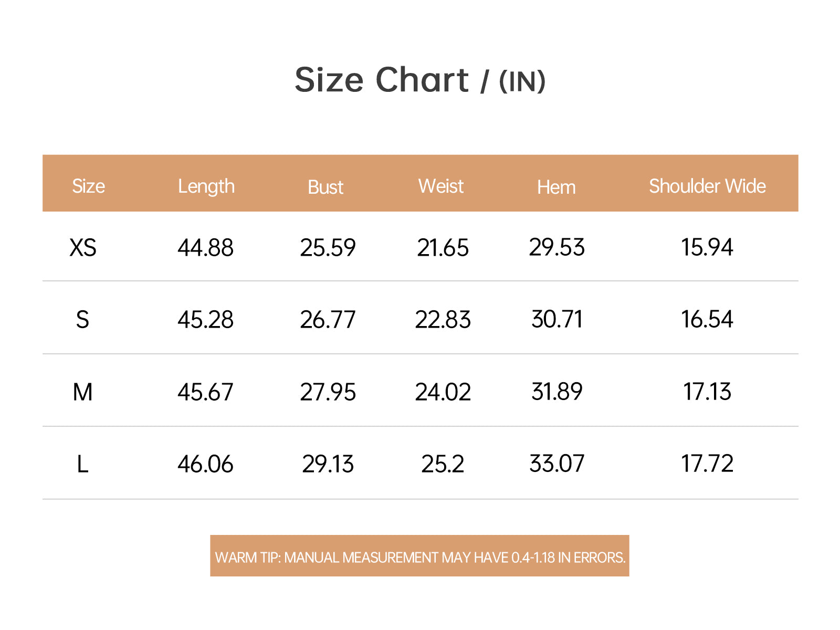The image size is (840, 630).
Task: Click the XS length value 44.88
Action: pos(205,248)
